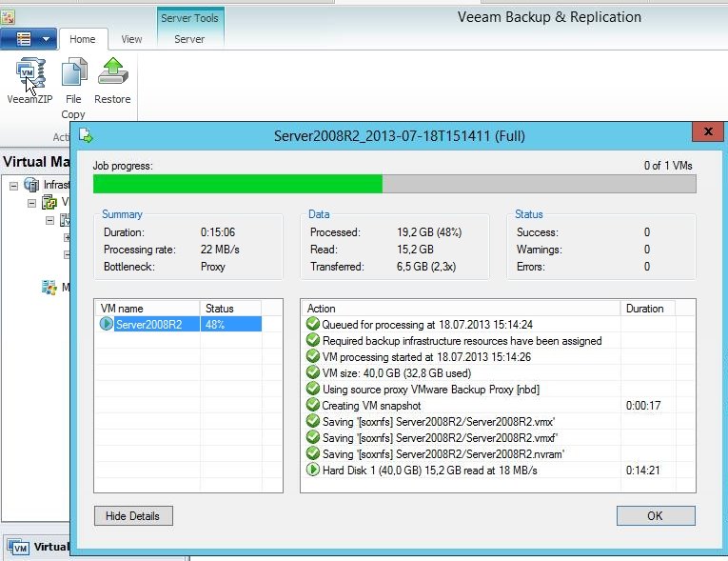Collapse the Infrastructure tree root node
The width and height of the screenshot is (728, 561).
(13, 186)
